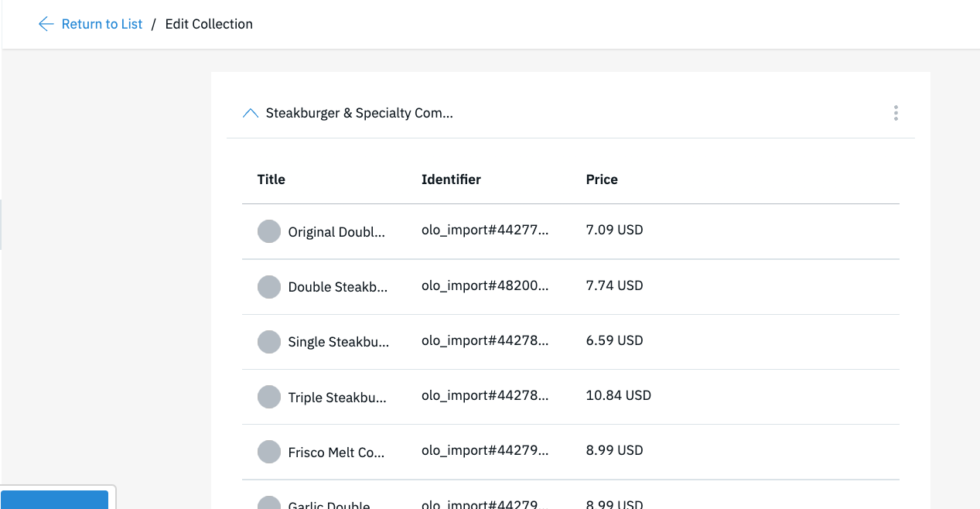
Task: Click the Steakburger & Specialty Com... section title
Action: click(x=360, y=113)
